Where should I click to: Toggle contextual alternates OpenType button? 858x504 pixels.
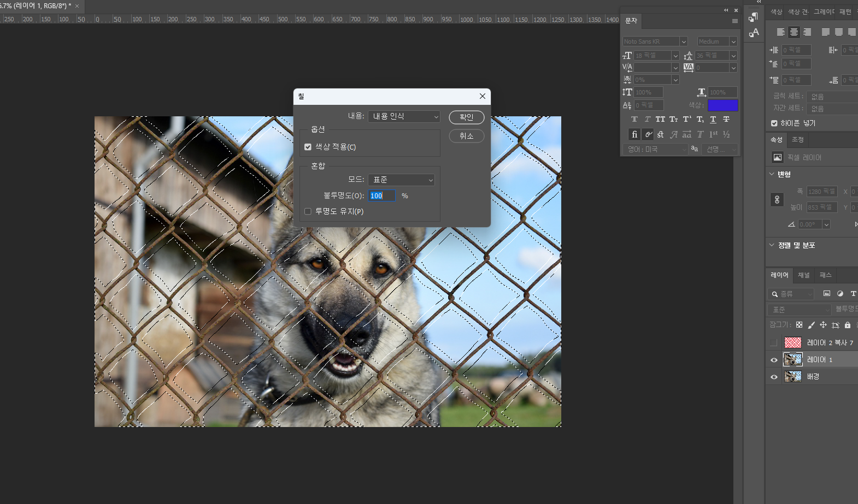648,134
